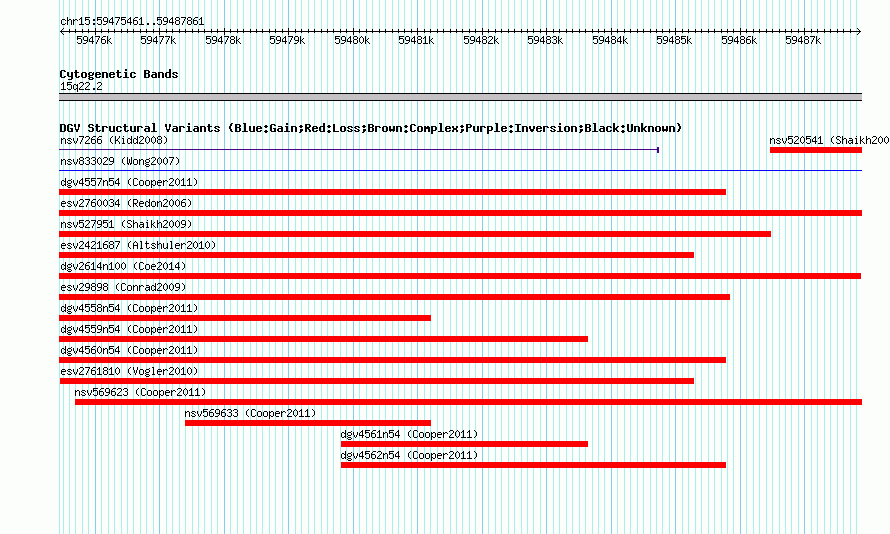Select the red bar under dgv4562n54
This screenshot has height=534, width=890.
tap(534, 465)
